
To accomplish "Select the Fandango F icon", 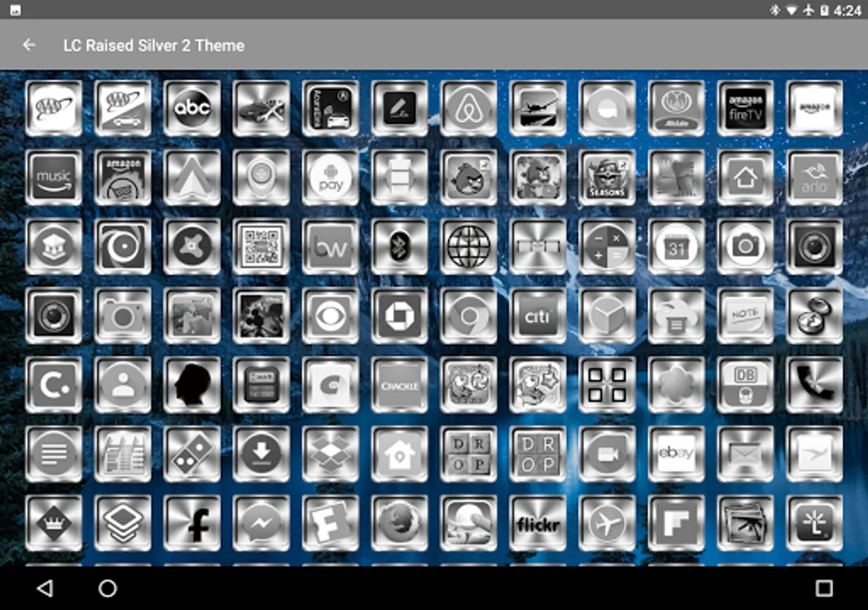I will tap(330, 523).
